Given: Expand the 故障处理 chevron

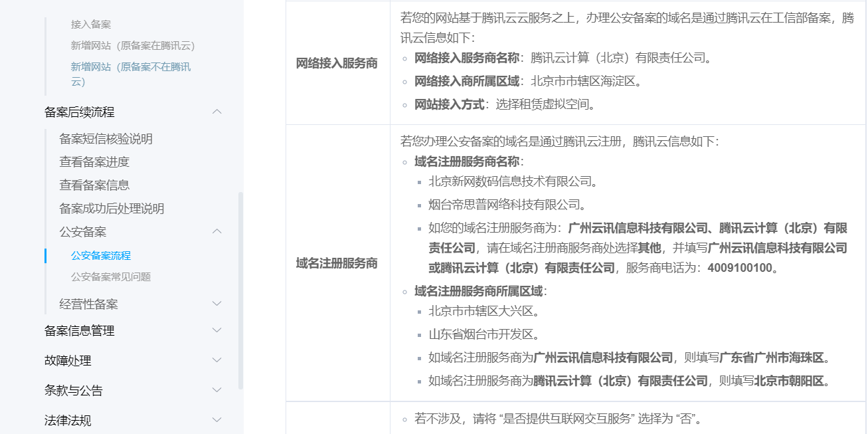Looking at the screenshot, I should click(x=217, y=360).
